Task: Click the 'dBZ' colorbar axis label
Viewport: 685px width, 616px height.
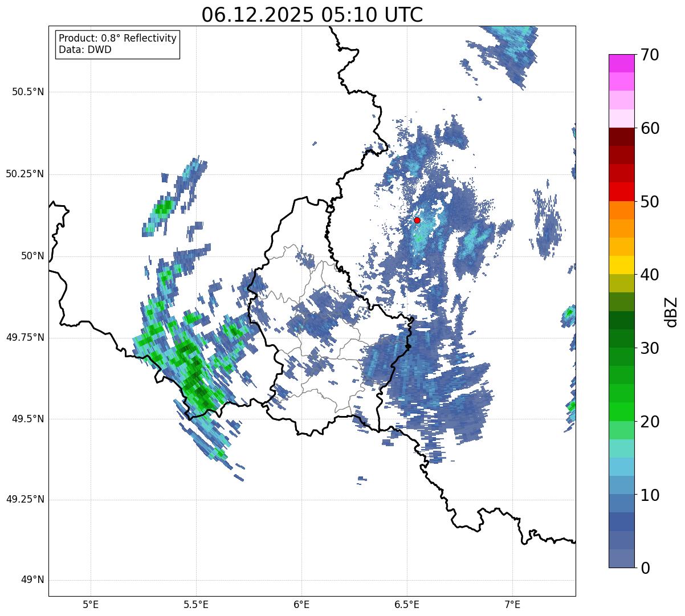Action: point(671,311)
